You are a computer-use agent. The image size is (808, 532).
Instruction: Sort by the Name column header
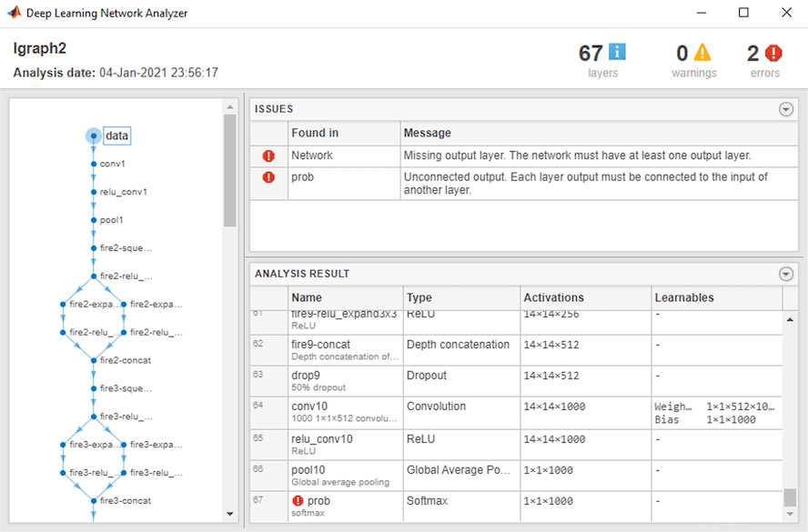pos(344,297)
